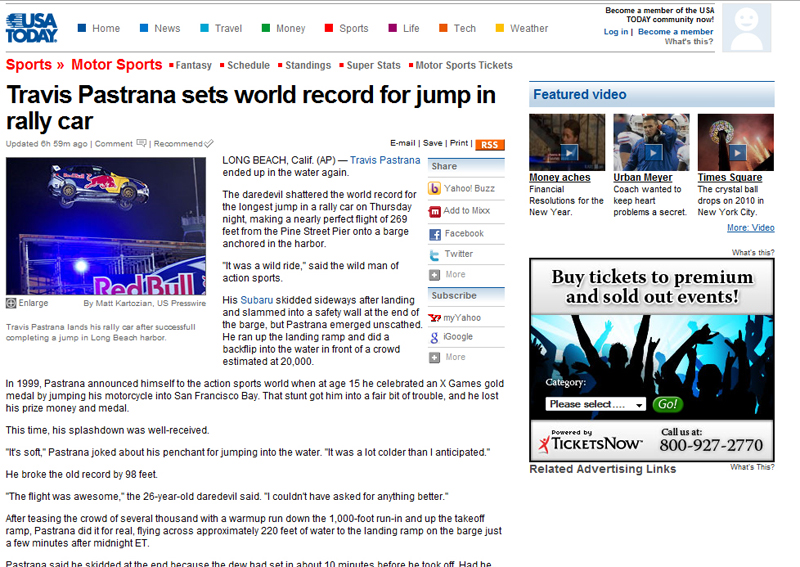Screen dimensions: 800x567
Task: Click the Yahoo! Buzz text link
Action: 469,189
